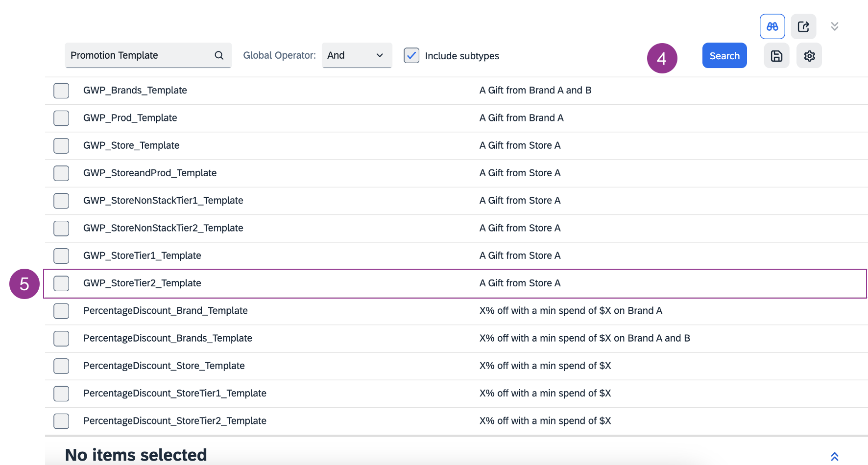Open search settings gear icon
Screen dimensions: 868x465
809,56
